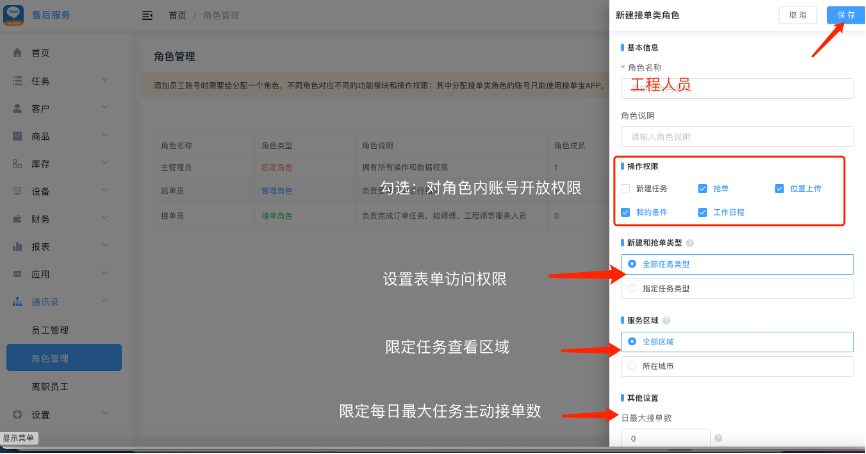Click the 首页 home icon in sidebar
The width and height of the screenshot is (866, 454).
(x=17, y=52)
